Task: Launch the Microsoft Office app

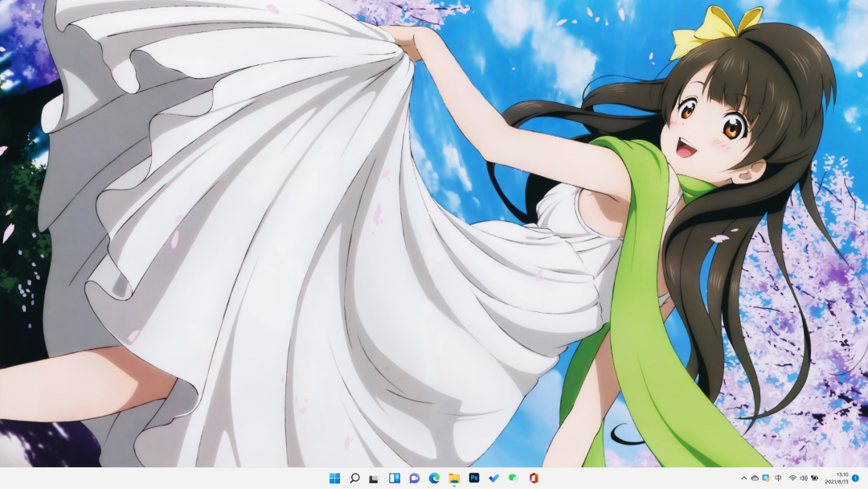Action: click(534, 479)
